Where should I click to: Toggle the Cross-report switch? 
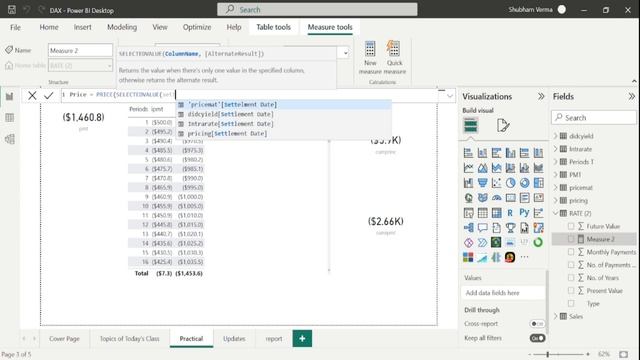tap(537, 324)
